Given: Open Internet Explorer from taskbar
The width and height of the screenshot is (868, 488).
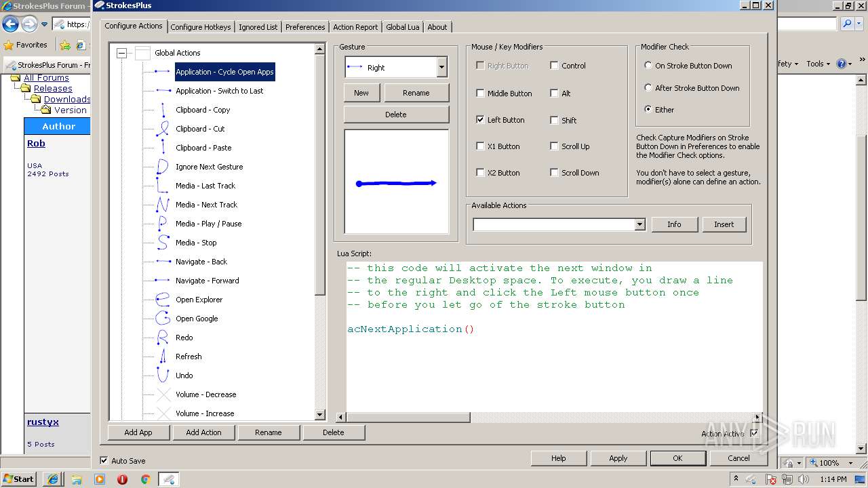Looking at the screenshot, I should pyautogui.click(x=53, y=479).
